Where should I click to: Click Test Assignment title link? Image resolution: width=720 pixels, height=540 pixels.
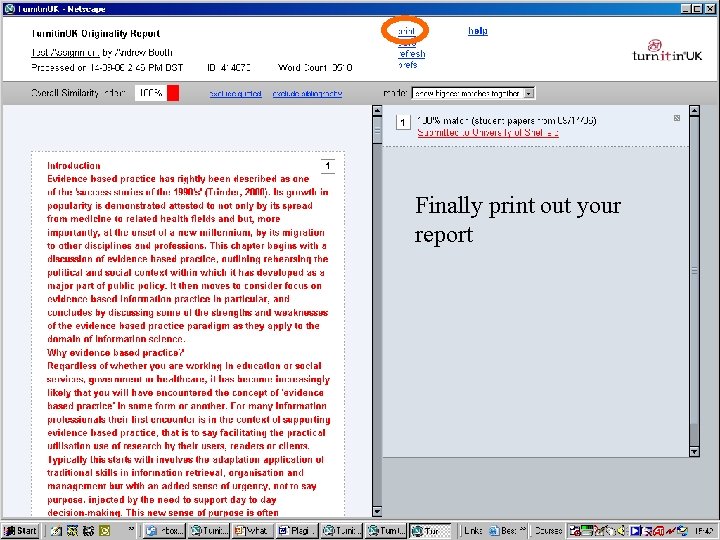[65, 52]
